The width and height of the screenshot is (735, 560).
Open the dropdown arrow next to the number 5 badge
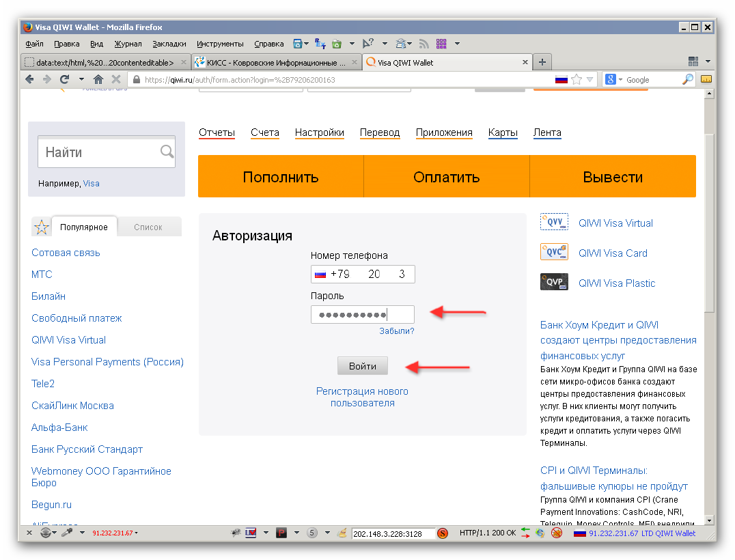327,533
